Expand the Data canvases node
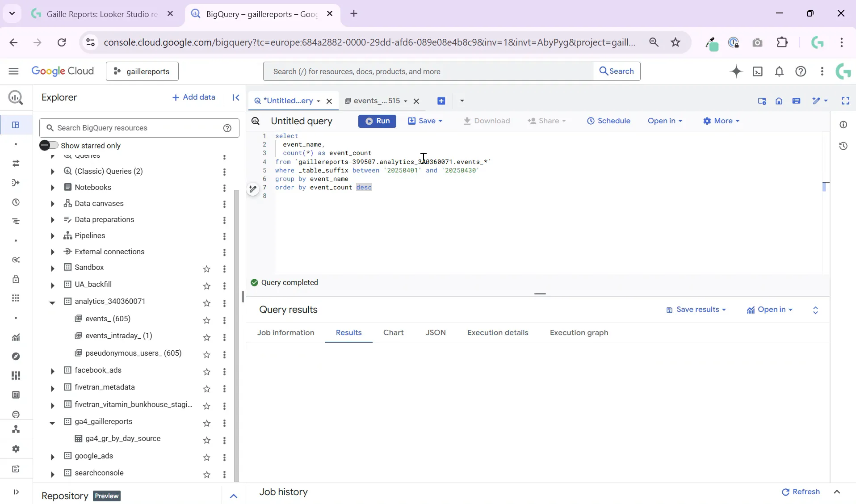 coord(52,204)
